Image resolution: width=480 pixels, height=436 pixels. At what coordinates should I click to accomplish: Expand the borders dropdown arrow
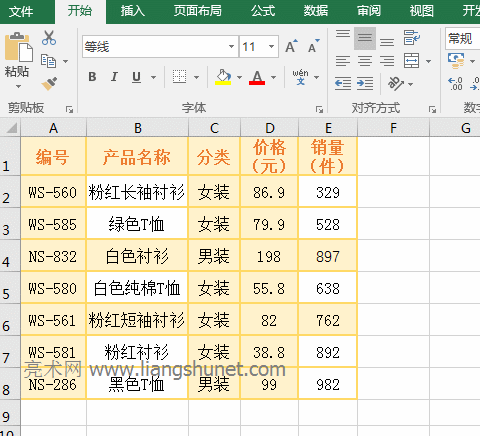pyautogui.click(x=197, y=77)
